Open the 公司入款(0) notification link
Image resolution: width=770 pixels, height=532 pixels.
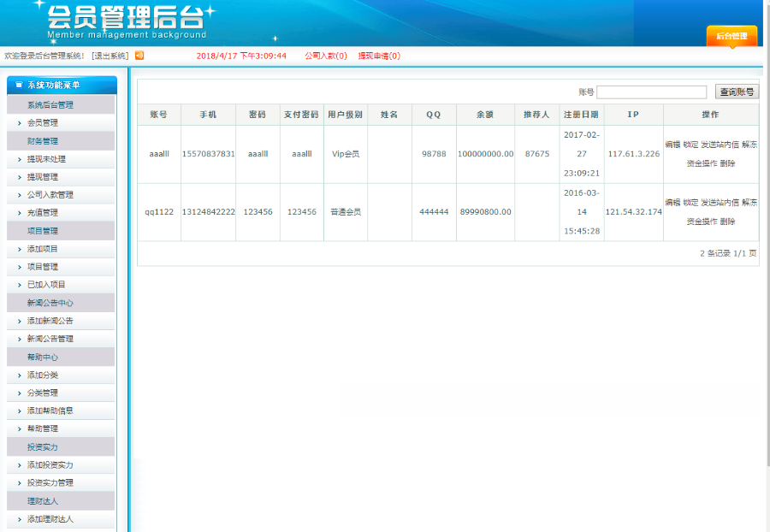326,56
